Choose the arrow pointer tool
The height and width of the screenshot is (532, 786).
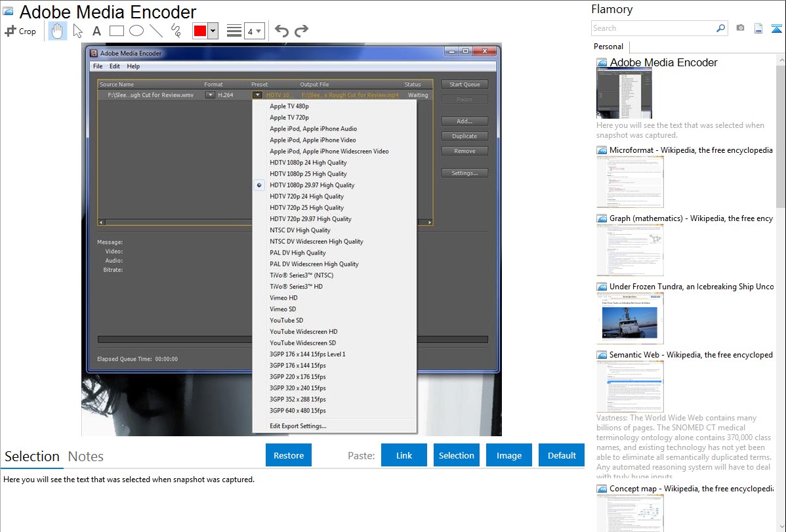[78, 31]
